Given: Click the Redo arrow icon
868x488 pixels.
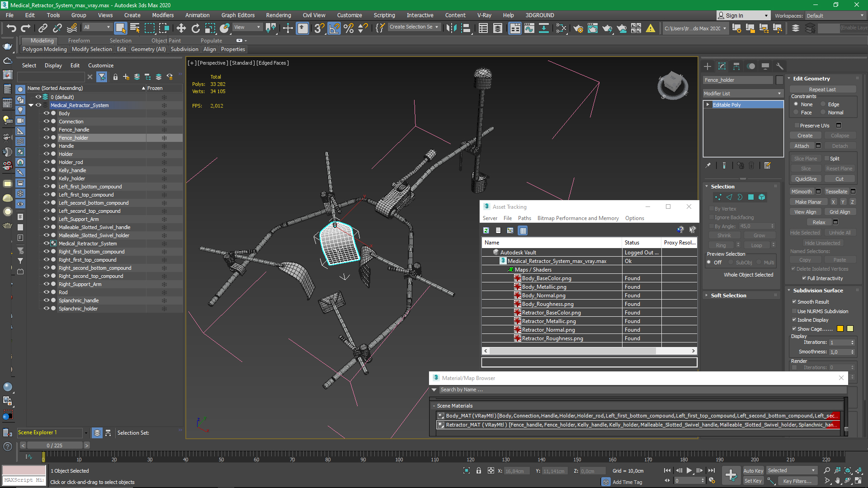Looking at the screenshot, I should (x=26, y=28).
